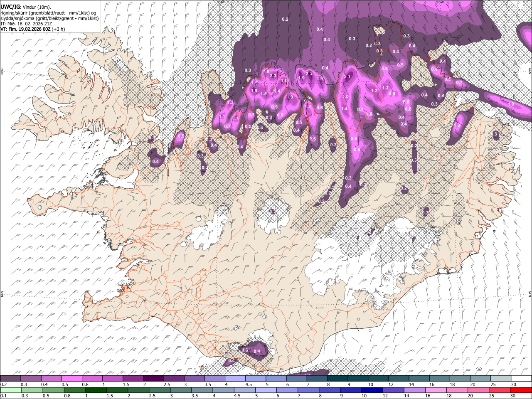Click the dark purple snow swatch for 2–2.5 mm

point(153,379)
